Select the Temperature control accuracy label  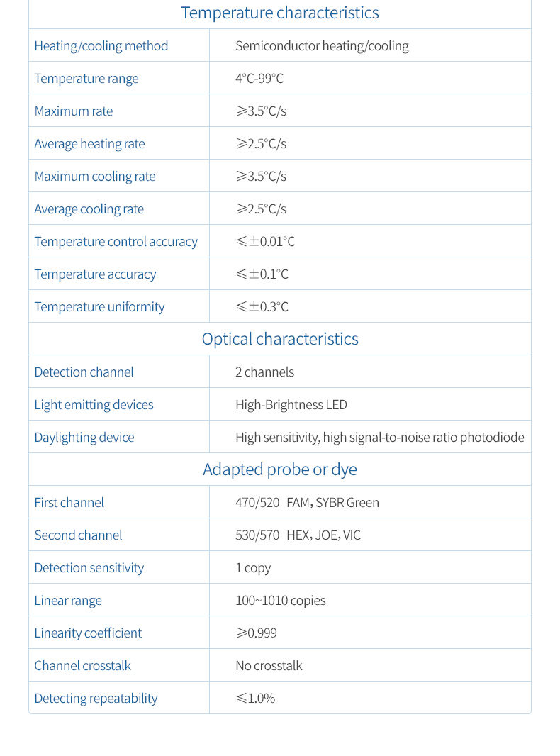point(116,242)
